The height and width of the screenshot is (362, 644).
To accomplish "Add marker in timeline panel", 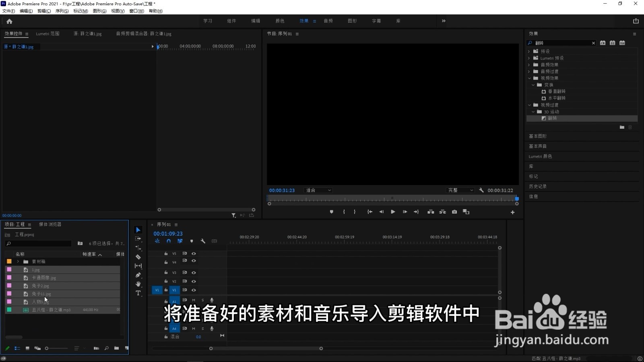I will [x=192, y=241].
